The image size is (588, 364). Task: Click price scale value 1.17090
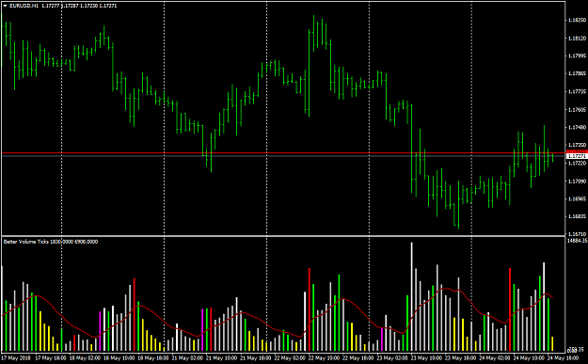(577, 182)
